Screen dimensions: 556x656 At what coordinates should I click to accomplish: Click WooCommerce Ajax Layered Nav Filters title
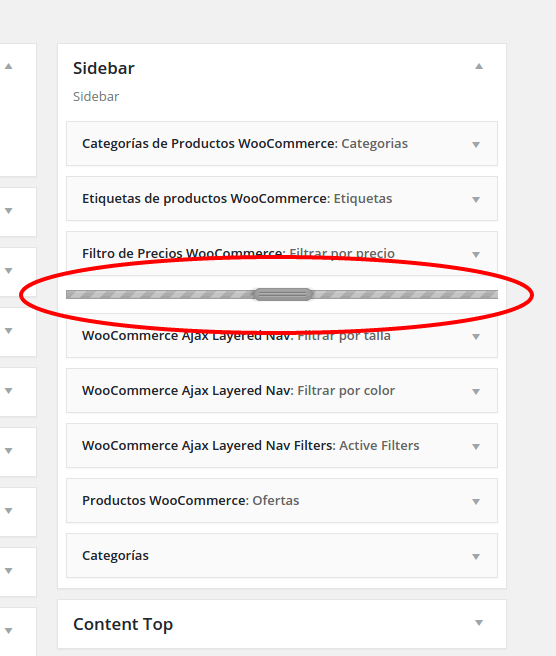coord(209,446)
